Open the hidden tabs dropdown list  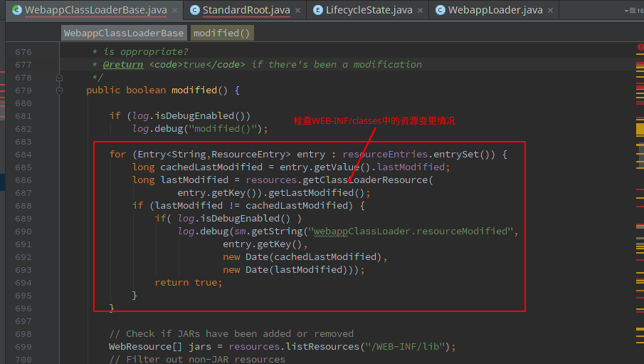tap(630, 11)
